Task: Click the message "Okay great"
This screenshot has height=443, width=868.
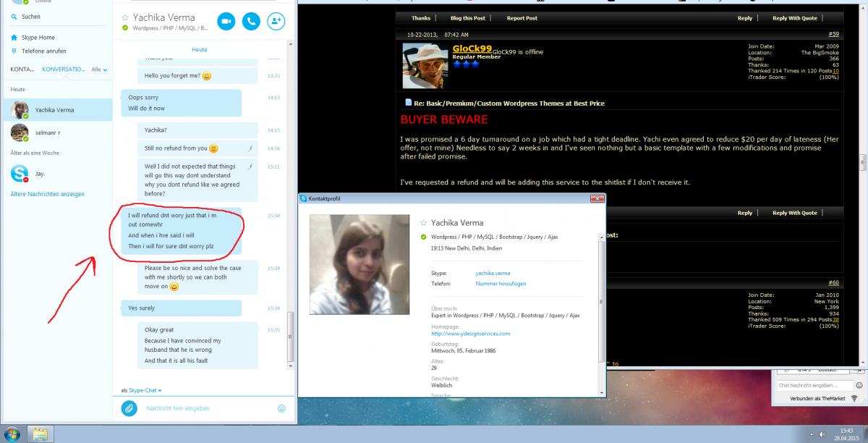Action: (x=159, y=329)
